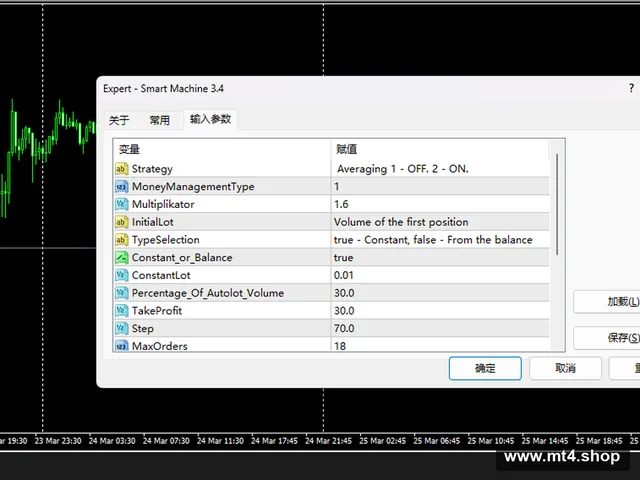The height and width of the screenshot is (480, 640).
Task: Cancel with the 取消 button
Action: pyautogui.click(x=565, y=368)
